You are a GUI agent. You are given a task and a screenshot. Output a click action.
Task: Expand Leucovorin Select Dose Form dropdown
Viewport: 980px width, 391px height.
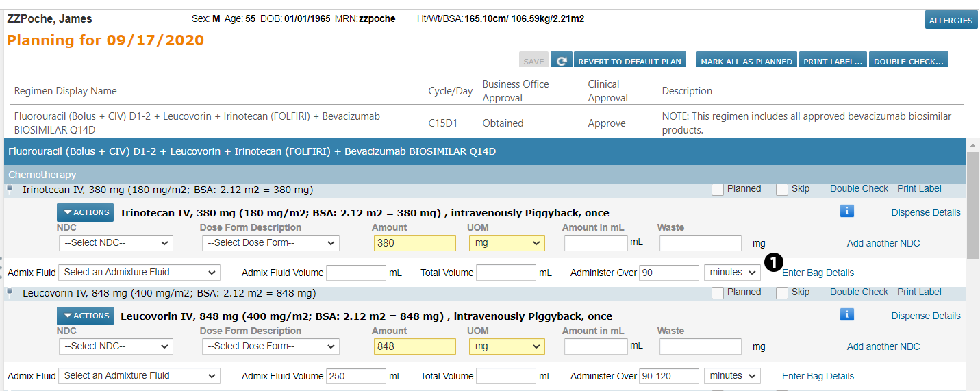[271, 346]
